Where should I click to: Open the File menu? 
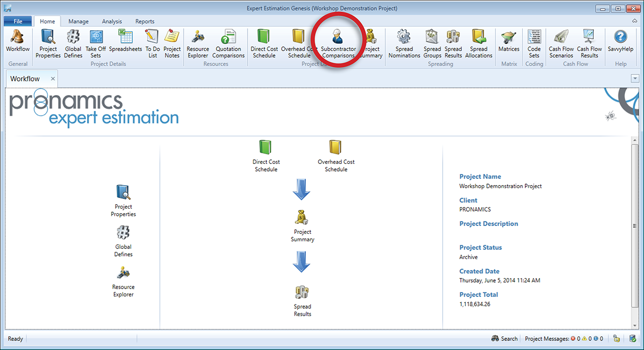pyautogui.click(x=18, y=21)
